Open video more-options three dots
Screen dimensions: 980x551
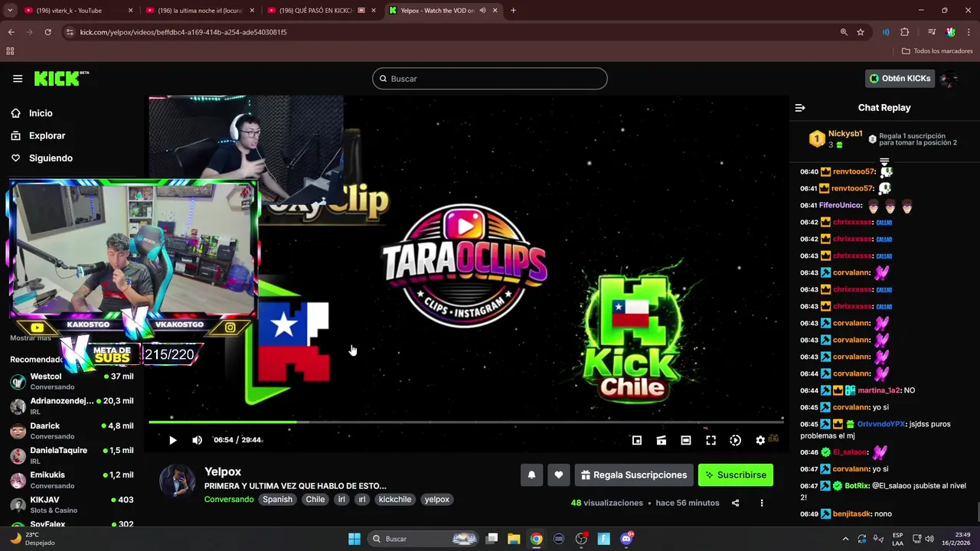(762, 503)
